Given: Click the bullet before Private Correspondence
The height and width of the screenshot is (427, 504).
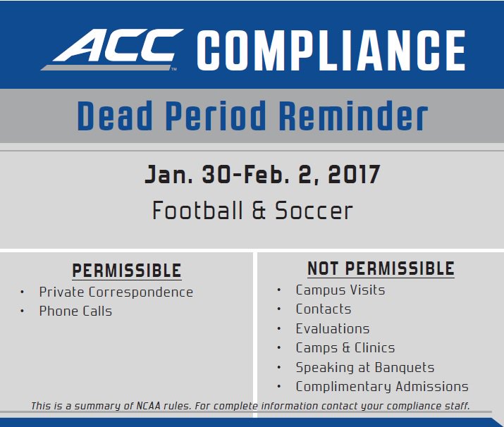Looking at the screenshot, I should 22,292.
